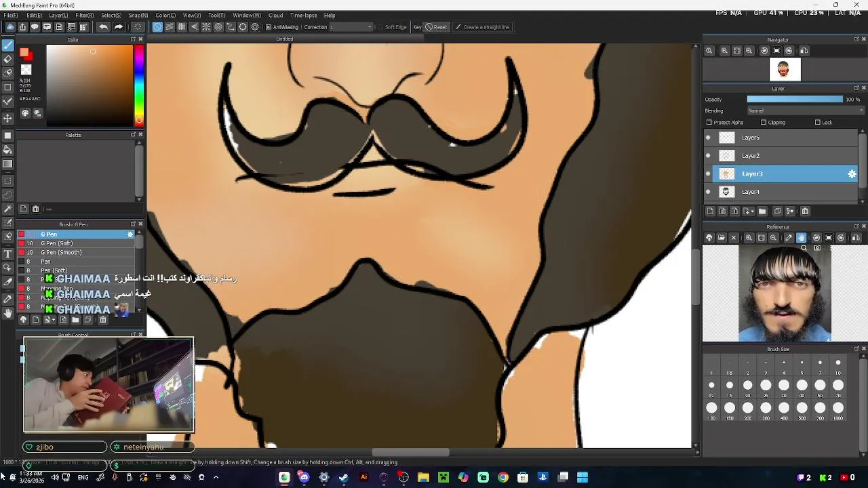868x488 pixels.
Task: Open the Layer menu
Action: pos(58,15)
